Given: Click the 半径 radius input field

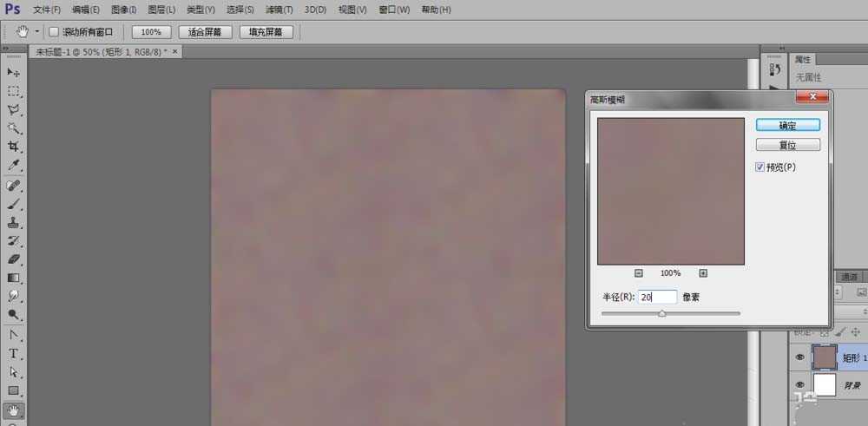Looking at the screenshot, I should click(657, 297).
